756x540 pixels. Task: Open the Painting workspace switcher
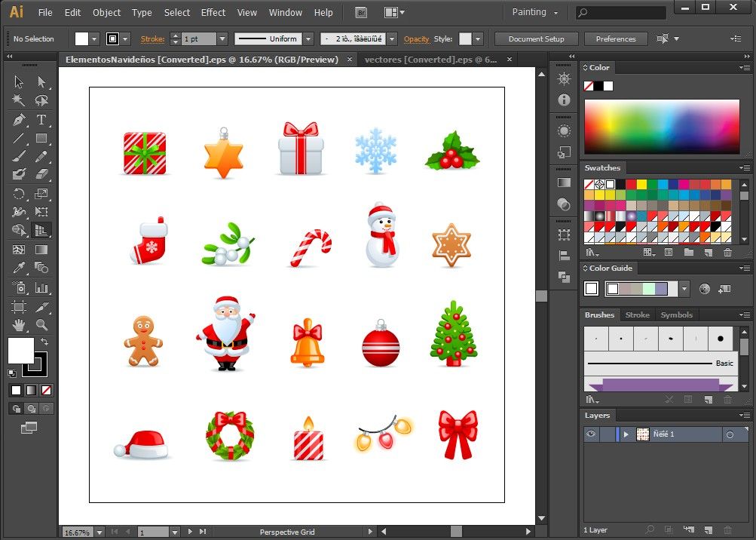tap(534, 13)
